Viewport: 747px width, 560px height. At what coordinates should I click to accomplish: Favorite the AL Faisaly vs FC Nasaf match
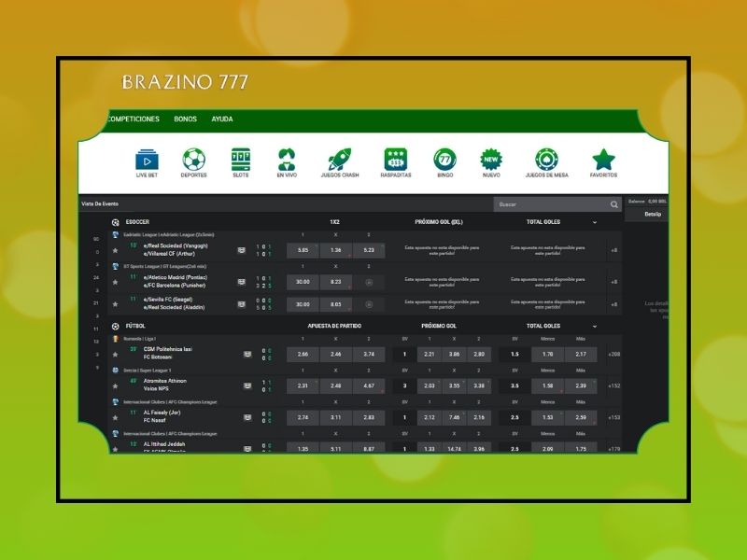(115, 418)
